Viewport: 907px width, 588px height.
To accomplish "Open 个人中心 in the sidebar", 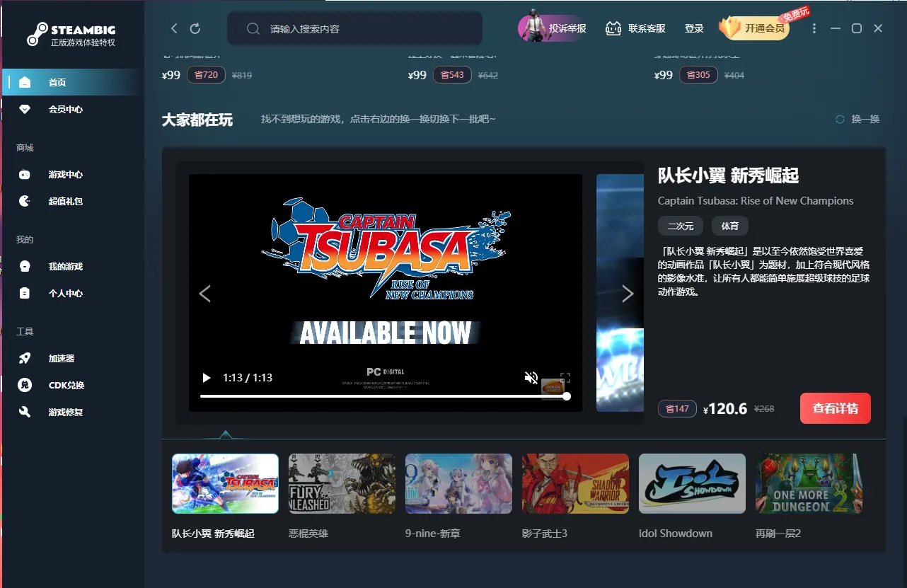I will point(72,293).
